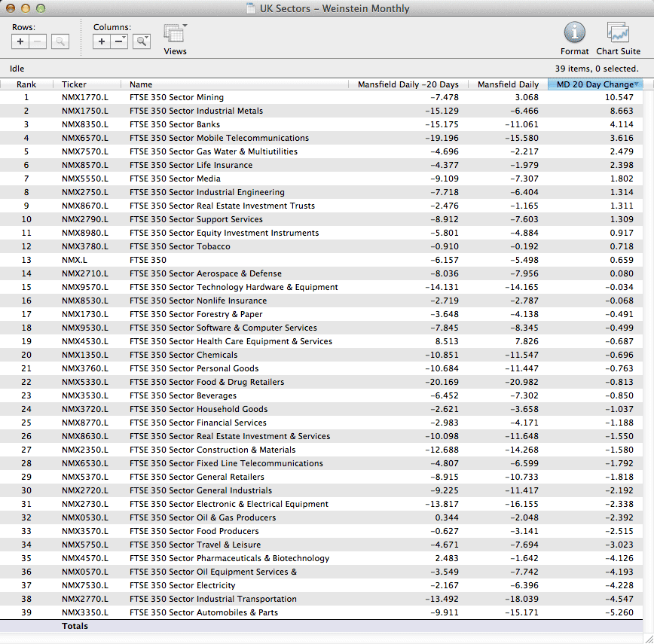Sort by the Rank column header
This screenshot has width=654, height=644.
tap(26, 84)
